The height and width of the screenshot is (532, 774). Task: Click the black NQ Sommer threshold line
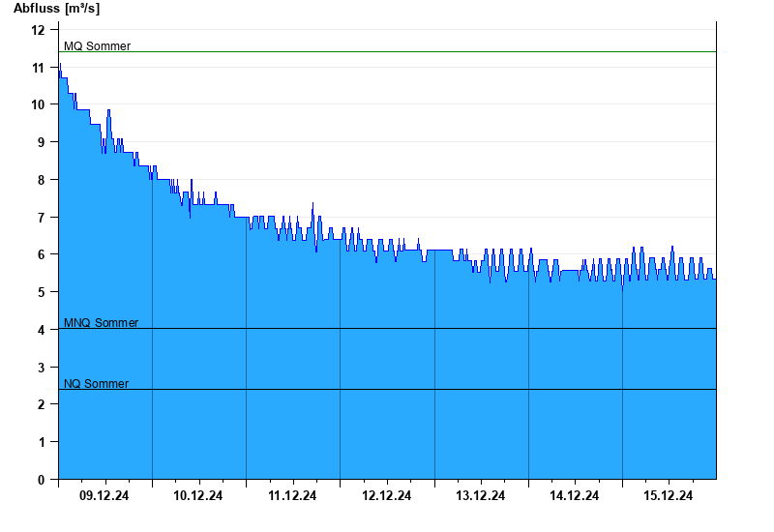point(388,390)
